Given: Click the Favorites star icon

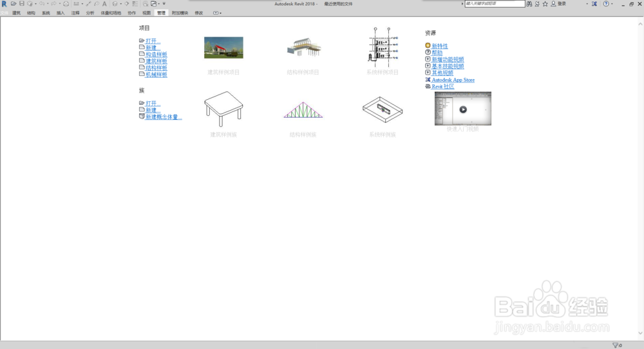Looking at the screenshot, I should point(545,4).
